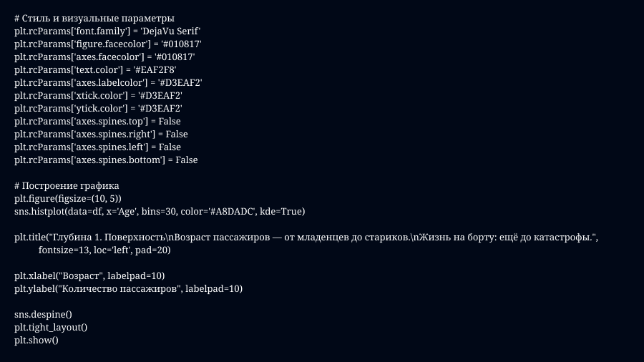Click the axes.labelcolor rcParams line
644x362 pixels.
[x=108, y=82]
